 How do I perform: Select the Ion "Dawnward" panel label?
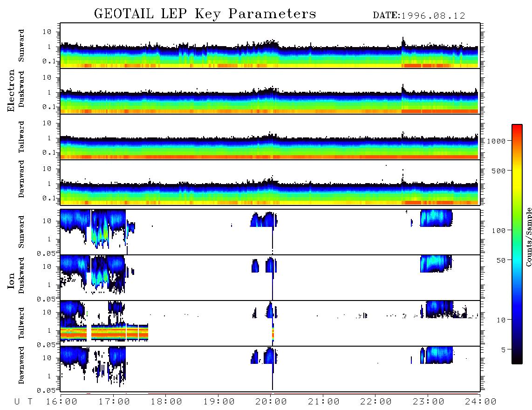point(21,365)
